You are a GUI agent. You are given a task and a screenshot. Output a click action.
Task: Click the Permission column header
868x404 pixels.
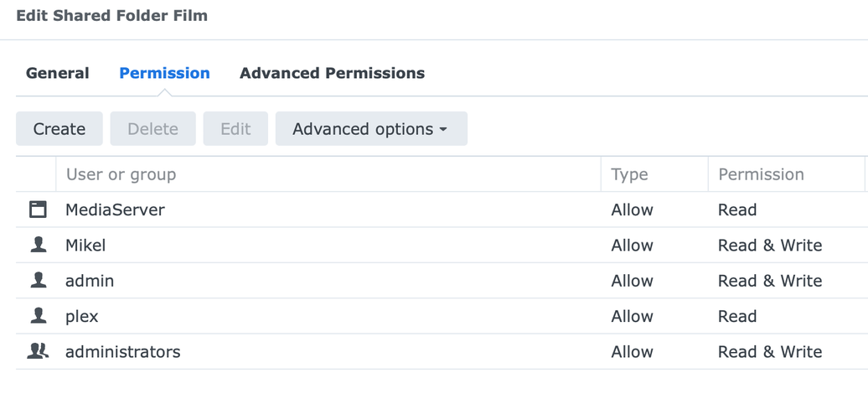click(761, 174)
